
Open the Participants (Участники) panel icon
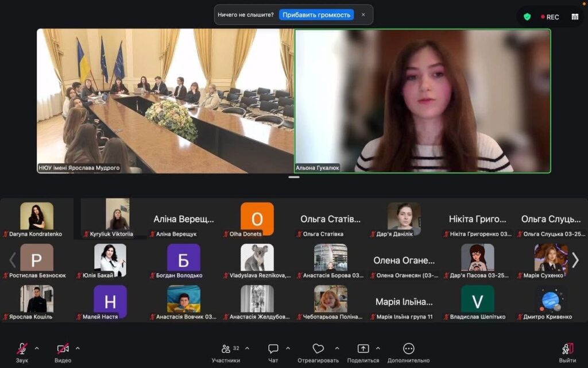pos(226,348)
